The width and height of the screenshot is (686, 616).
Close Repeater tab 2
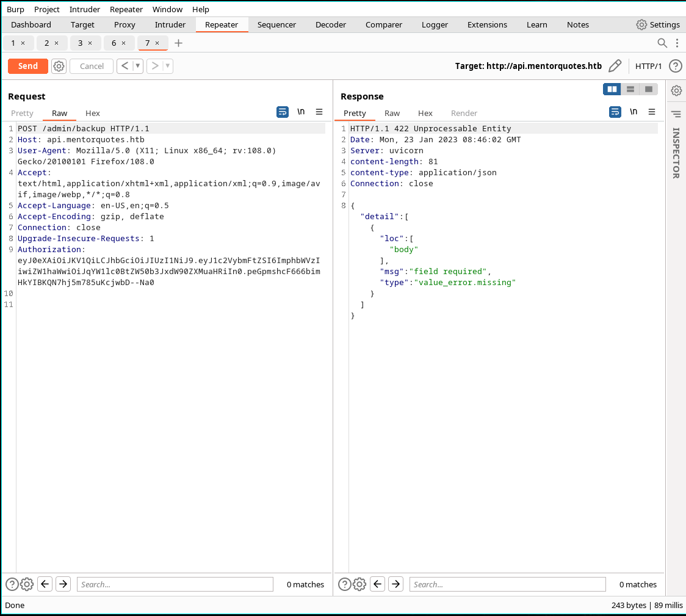56,43
